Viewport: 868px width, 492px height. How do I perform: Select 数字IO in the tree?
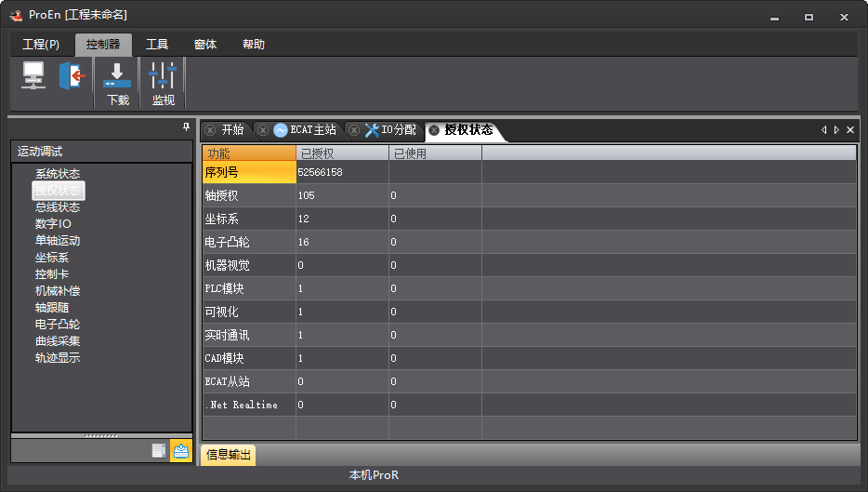pos(53,224)
